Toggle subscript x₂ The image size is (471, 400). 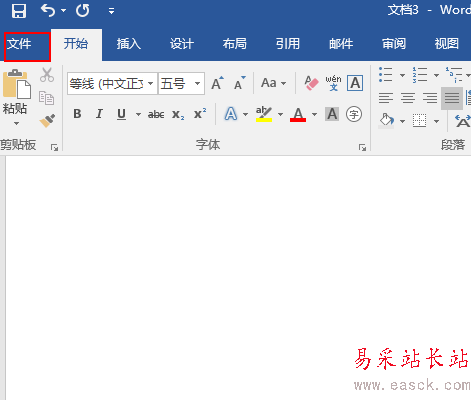(x=178, y=115)
